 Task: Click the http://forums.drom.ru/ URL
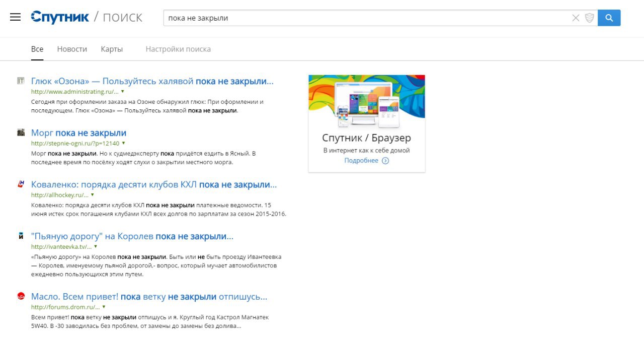pyautogui.click(x=65, y=307)
